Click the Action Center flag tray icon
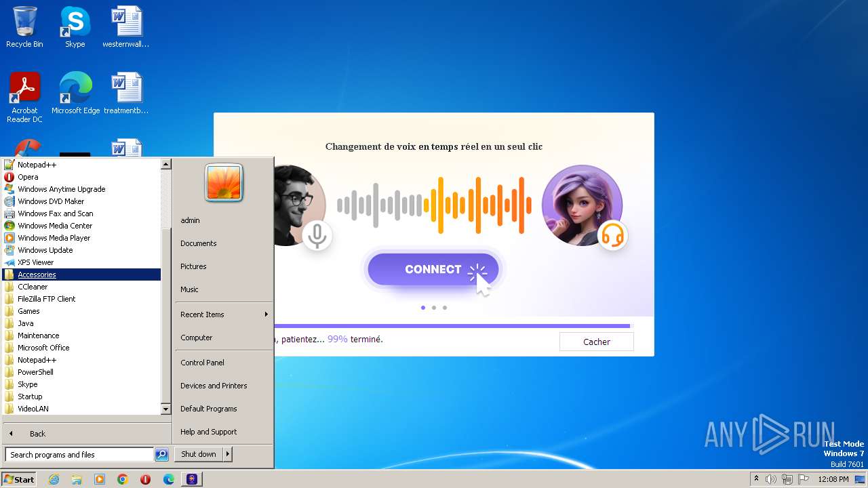The image size is (868, 488). coord(804,479)
